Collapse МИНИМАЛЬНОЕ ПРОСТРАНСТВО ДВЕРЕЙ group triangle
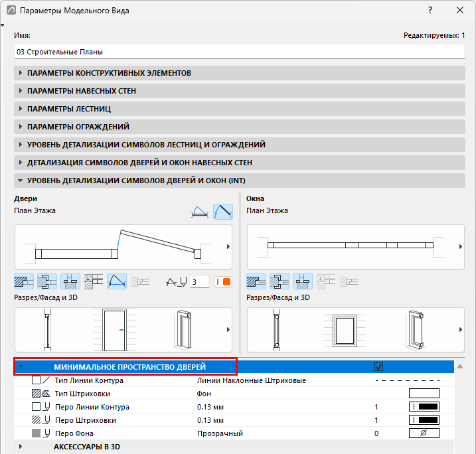Screen dimensions: 476x454 [21, 366]
